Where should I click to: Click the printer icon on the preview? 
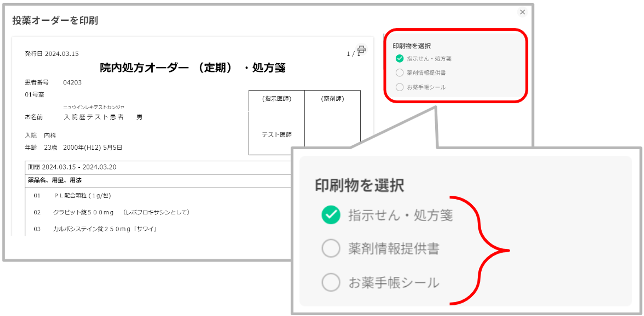click(361, 50)
